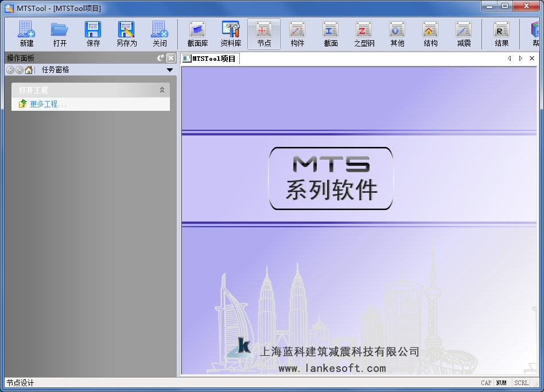Select the MTSTool项目 document tab

point(212,58)
